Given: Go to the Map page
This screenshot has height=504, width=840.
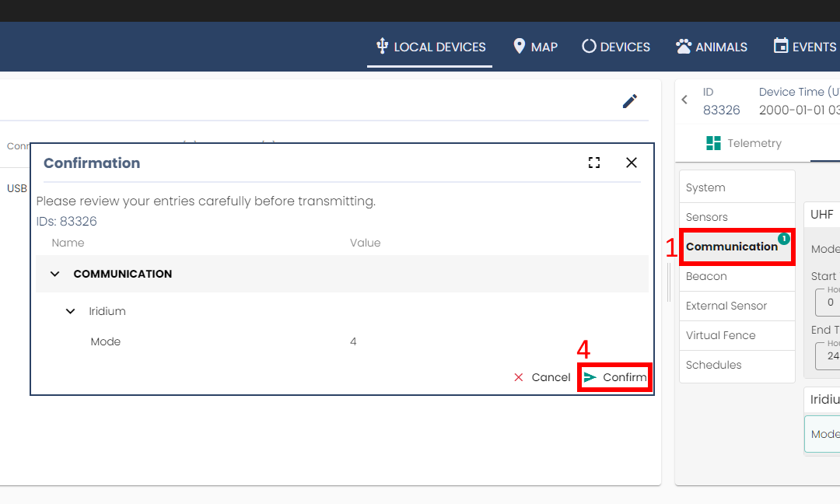Looking at the screenshot, I should click(535, 47).
